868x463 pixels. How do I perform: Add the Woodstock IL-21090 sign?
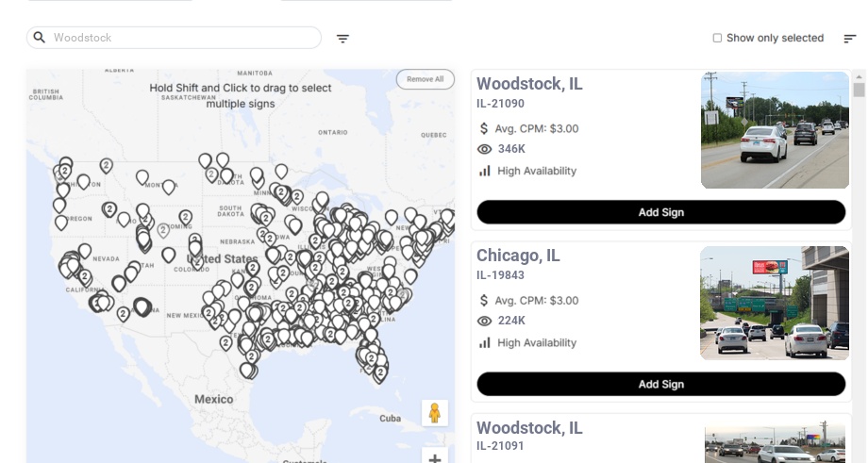[661, 212]
